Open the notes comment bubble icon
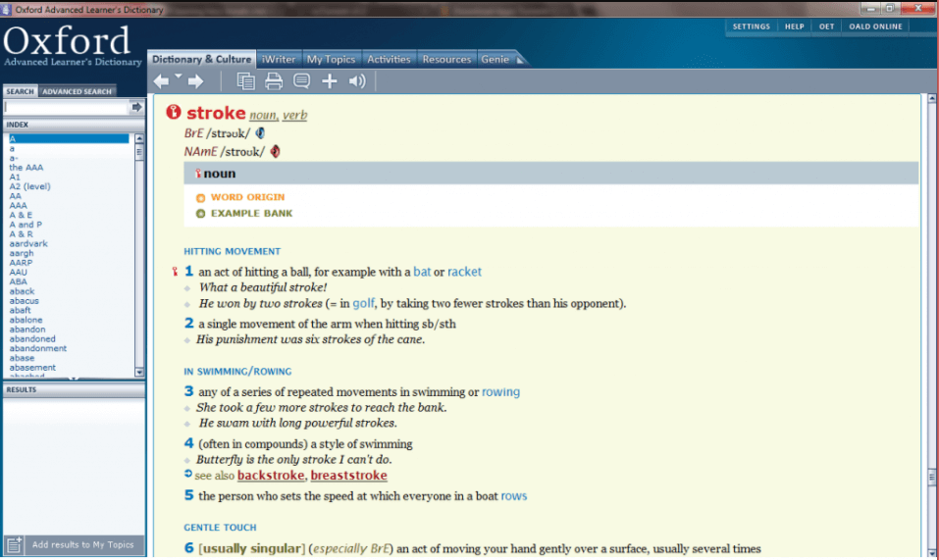 click(301, 81)
